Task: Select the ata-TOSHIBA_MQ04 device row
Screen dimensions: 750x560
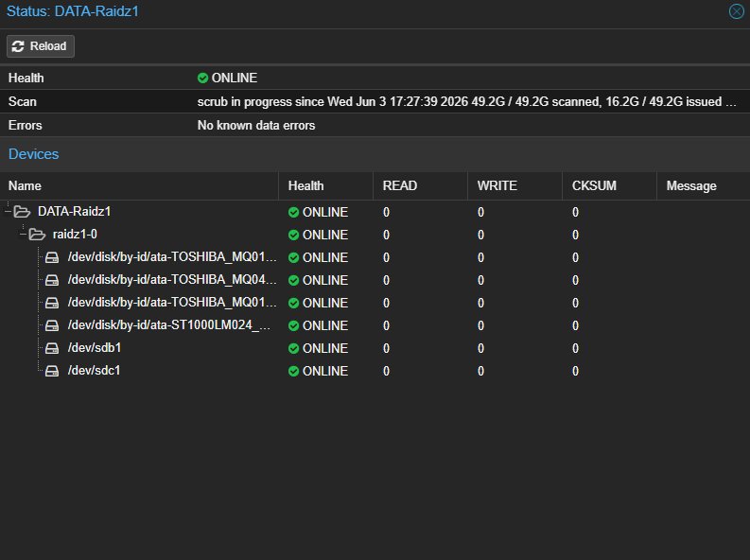Action: pyautogui.click(x=375, y=280)
